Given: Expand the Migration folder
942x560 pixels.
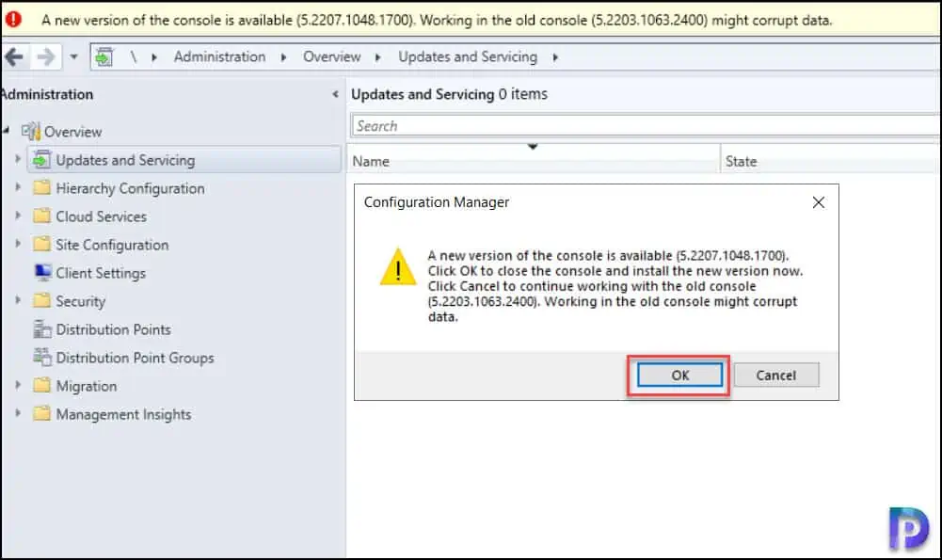Looking at the screenshot, I should tap(18, 385).
